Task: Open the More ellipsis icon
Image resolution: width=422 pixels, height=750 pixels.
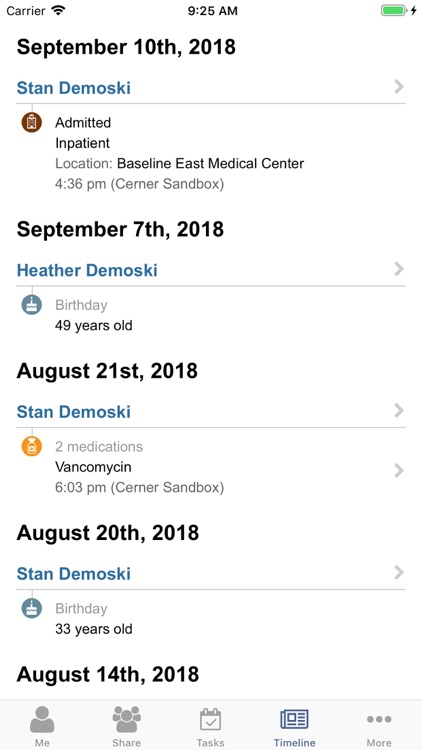Action: (379, 719)
